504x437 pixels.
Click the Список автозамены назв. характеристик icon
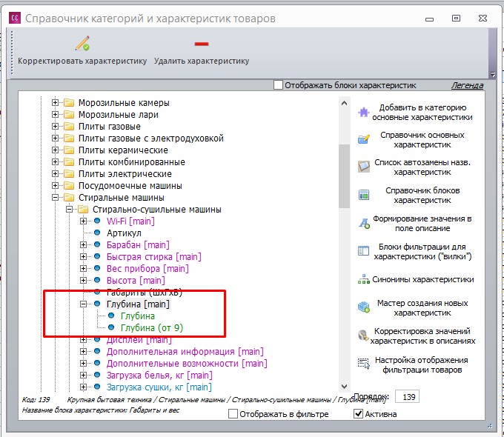tap(363, 167)
